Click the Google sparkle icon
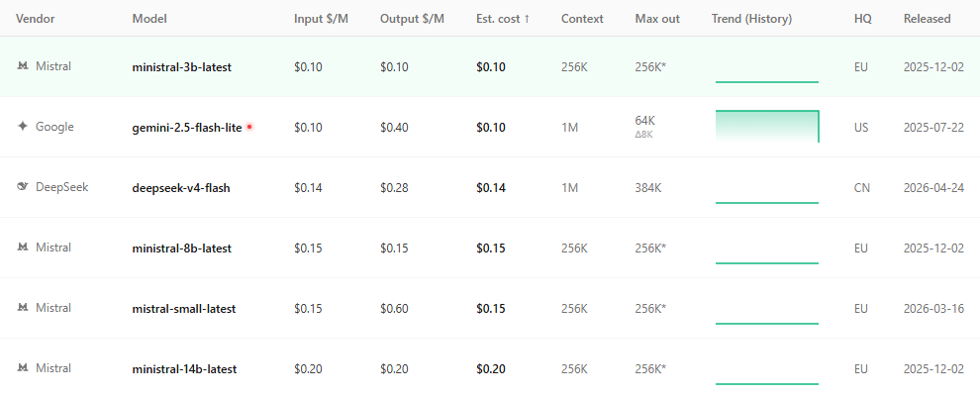 23,127
